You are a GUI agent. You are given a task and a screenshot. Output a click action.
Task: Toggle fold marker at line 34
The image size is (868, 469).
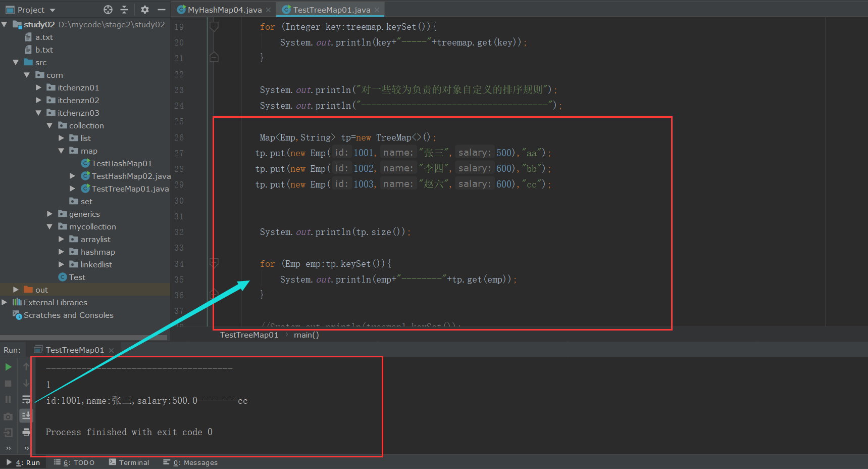(214, 263)
